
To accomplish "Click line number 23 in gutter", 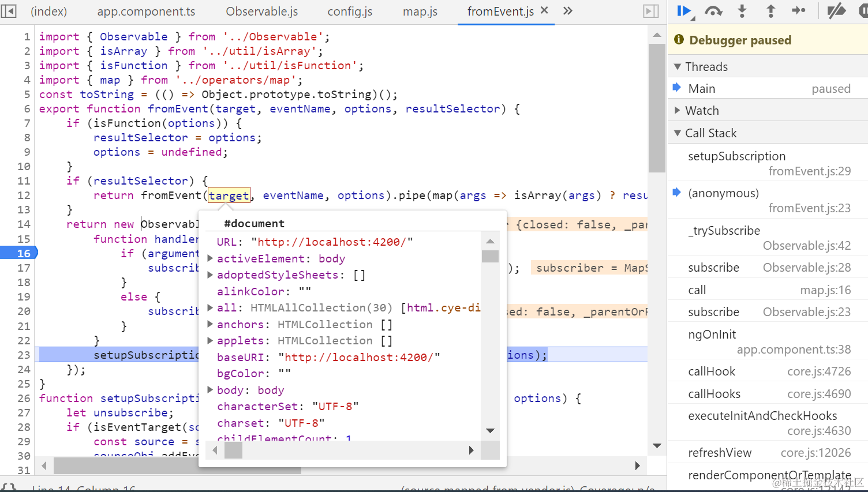I will (x=24, y=355).
